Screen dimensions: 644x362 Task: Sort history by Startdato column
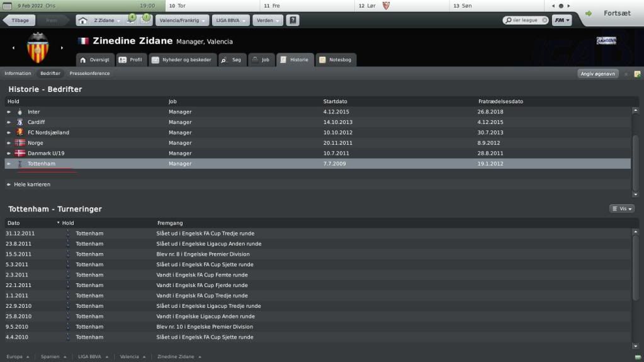pos(335,101)
